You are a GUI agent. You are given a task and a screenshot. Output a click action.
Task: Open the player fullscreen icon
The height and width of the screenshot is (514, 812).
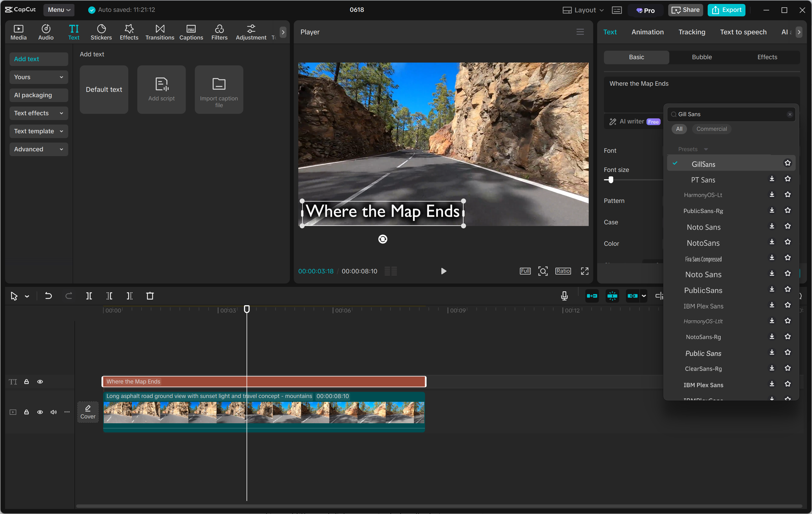coord(584,271)
